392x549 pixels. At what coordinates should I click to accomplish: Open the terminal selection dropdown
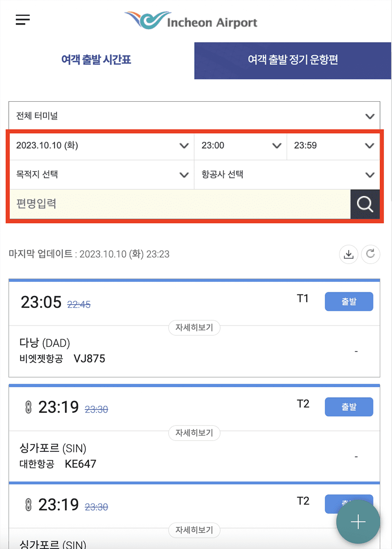click(194, 116)
